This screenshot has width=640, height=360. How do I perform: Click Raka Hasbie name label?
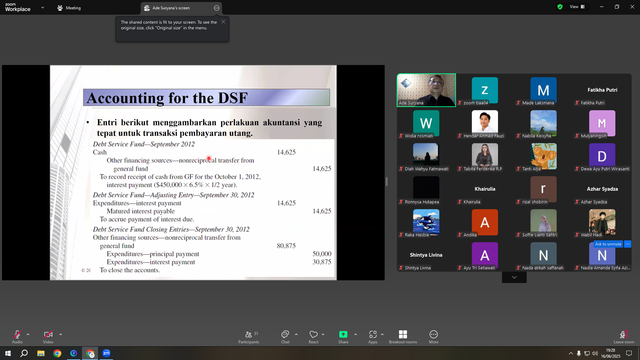(x=417, y=235)
